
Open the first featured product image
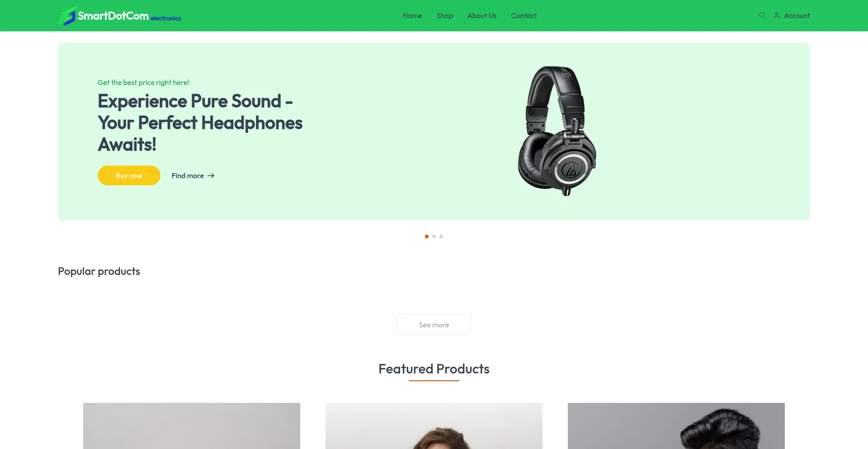[x=192, y=426]
